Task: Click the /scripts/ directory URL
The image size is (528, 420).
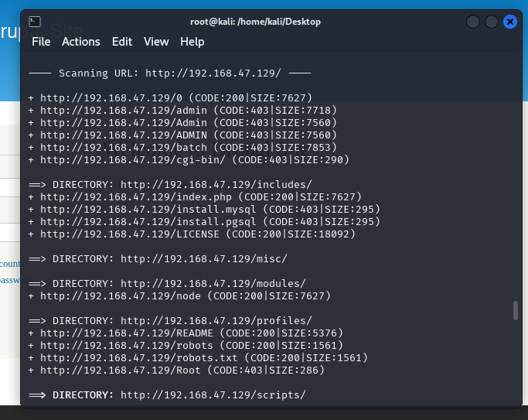Action: [213, 394]
